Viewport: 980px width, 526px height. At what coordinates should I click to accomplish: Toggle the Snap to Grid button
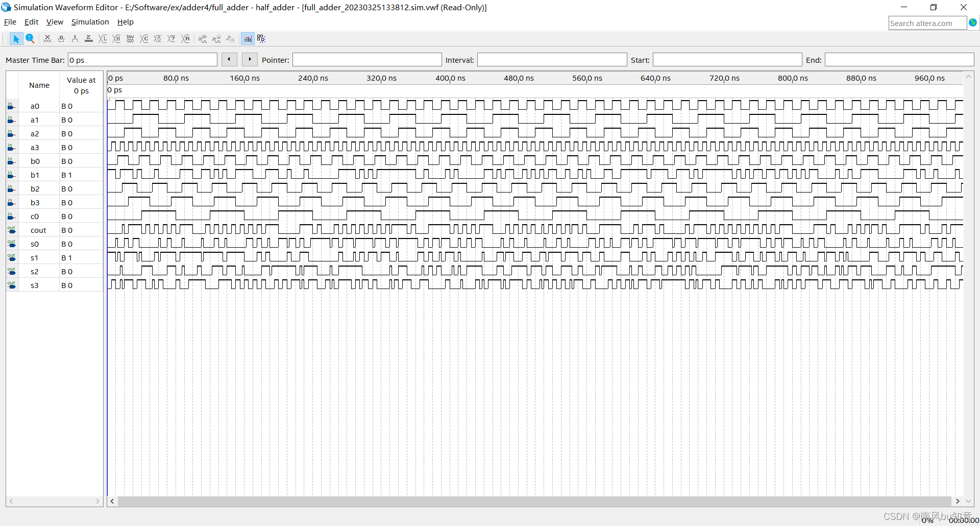pos(248,39)
